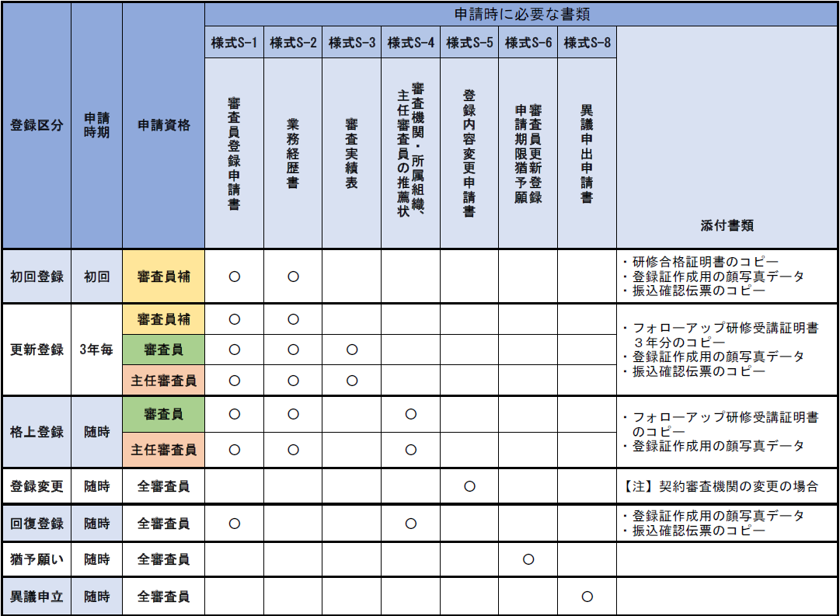This screenshot has height=616, width=840.
Task: Click the yellow 審査員補 cell in 初回登録 row
Action: 163,277
